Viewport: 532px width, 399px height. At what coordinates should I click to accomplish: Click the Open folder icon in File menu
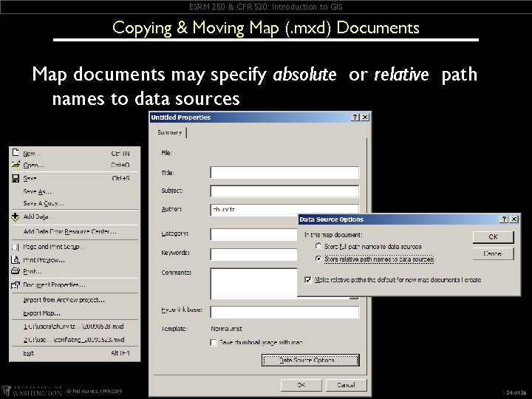[x=16, y=165]
